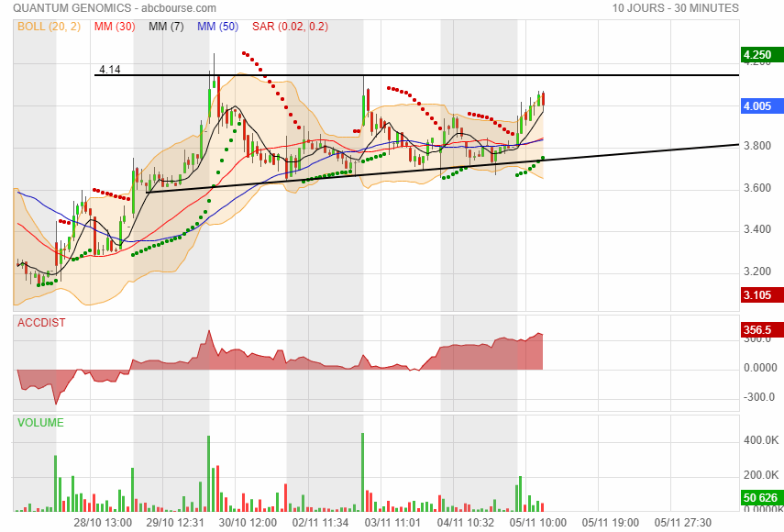Click the -300.0 ACCDIST axis label
Image resolution: width=784 pixels, height=532 pixels.
760,397
